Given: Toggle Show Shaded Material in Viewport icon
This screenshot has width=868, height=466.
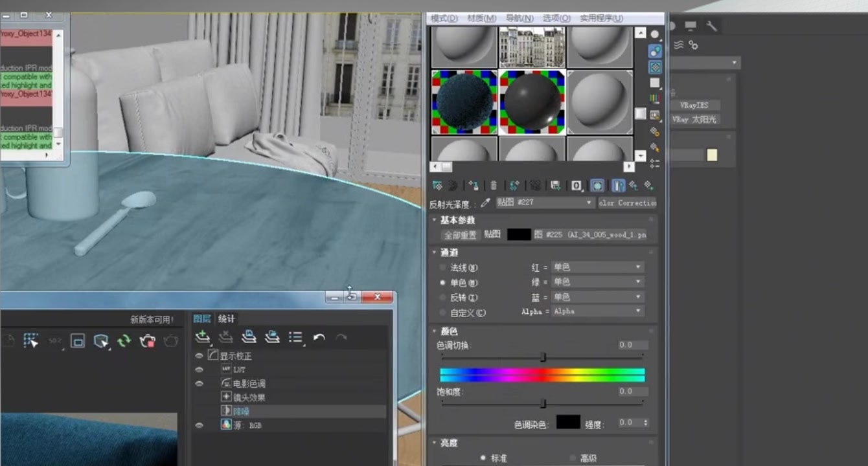Looking at the screenshot, I should pyautogui.click(x=597, y=186).
